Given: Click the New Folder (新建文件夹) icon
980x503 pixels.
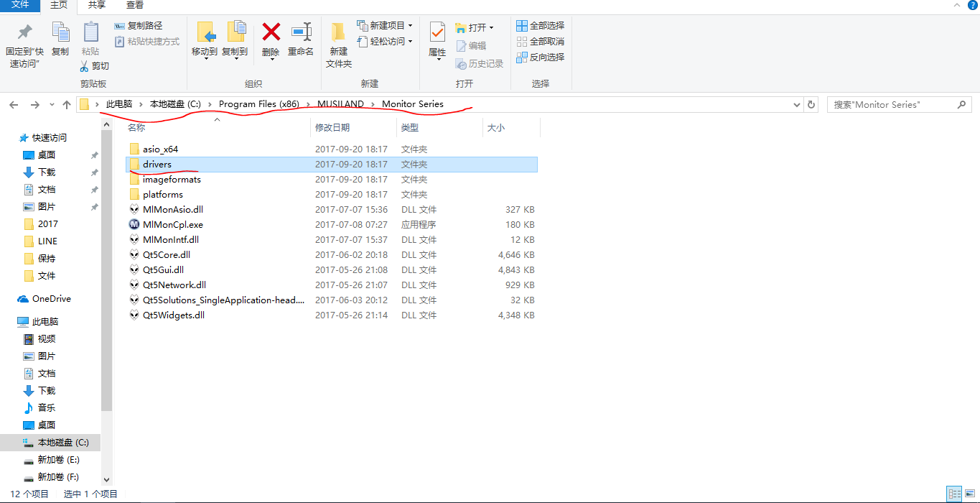Looking at the screenshot, I should (x=338, y=33).
